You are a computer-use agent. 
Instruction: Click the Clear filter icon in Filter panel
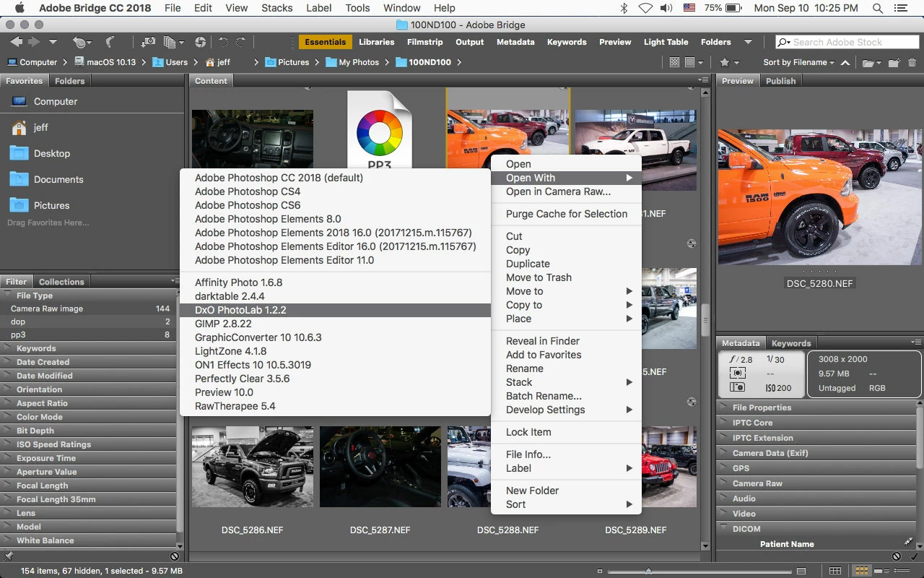click(x=174, y=556)
